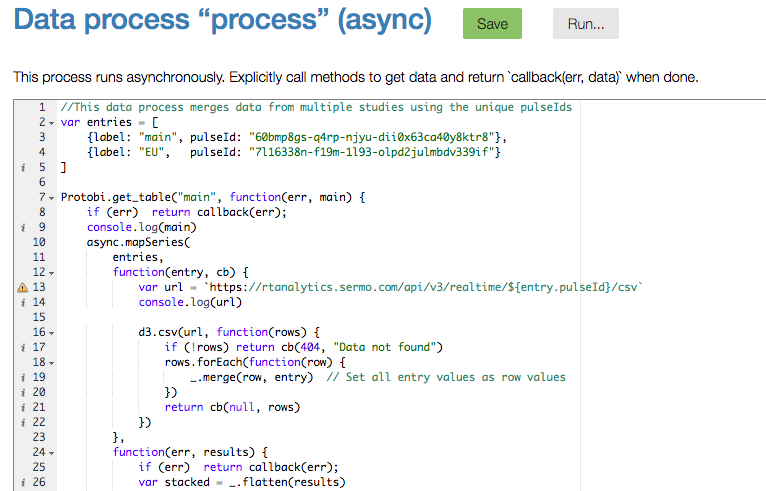Click "console.log(url)" on line 14

190,302
